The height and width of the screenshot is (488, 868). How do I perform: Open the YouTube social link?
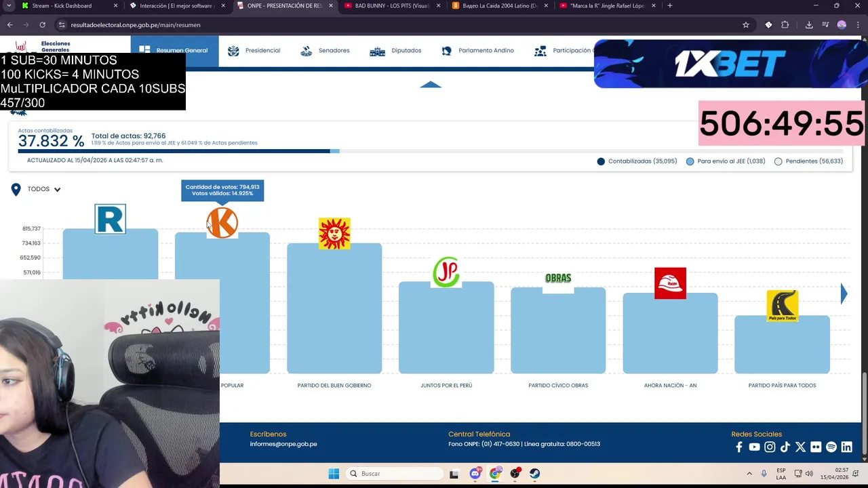click(754, 447)
